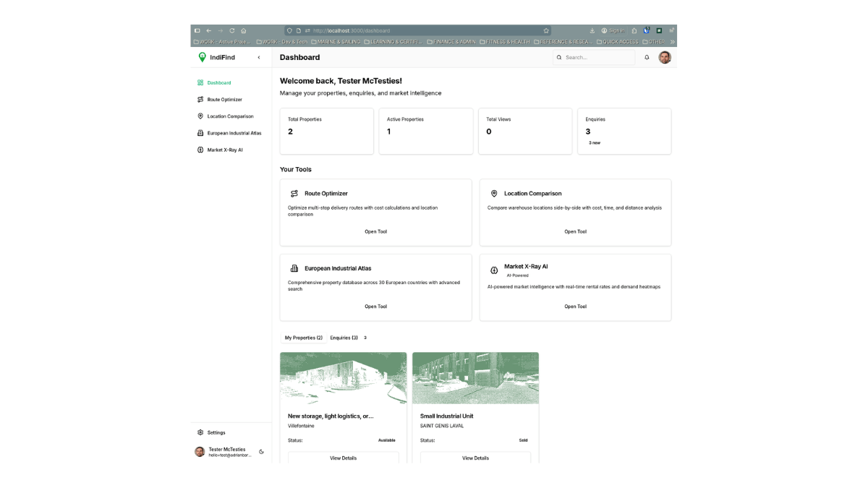
Task: Reload the page in browser toolbar
Action: [232, 30]
